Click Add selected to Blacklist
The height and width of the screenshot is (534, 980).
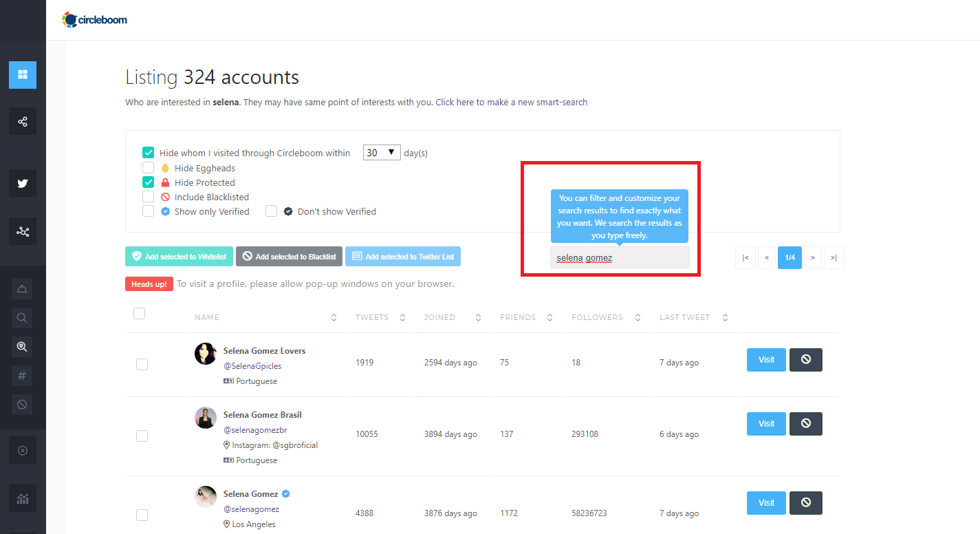[x=289, y=257]
